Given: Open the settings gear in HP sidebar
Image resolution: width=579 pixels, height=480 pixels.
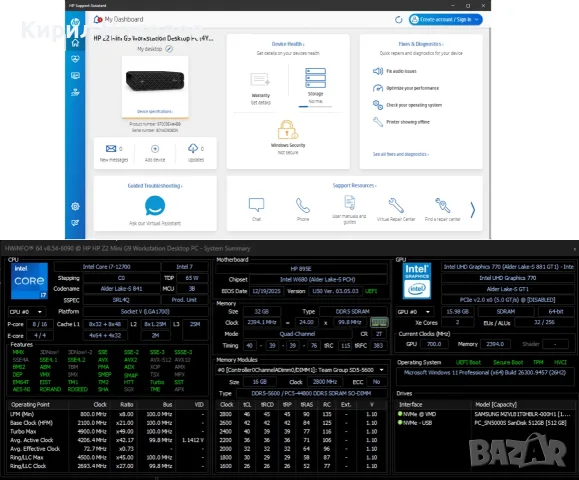Looking at the screenshot, I should coord(75,206).
